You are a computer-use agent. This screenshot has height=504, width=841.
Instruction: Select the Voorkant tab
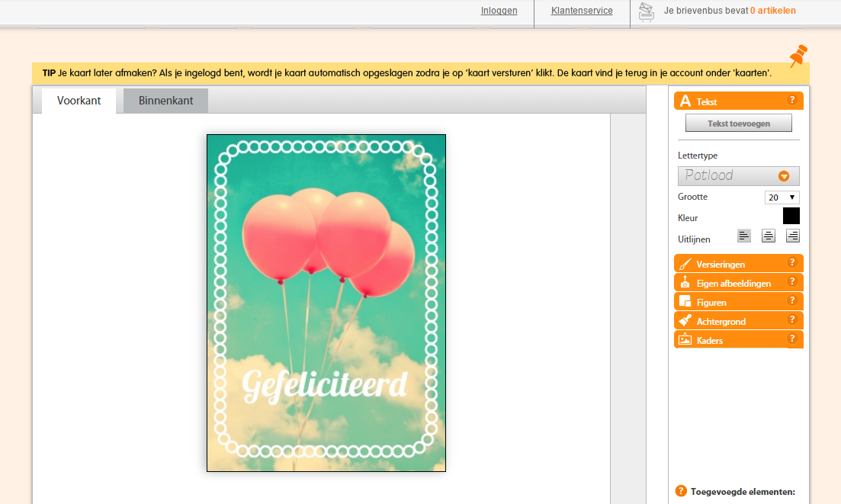click(79, 101)
